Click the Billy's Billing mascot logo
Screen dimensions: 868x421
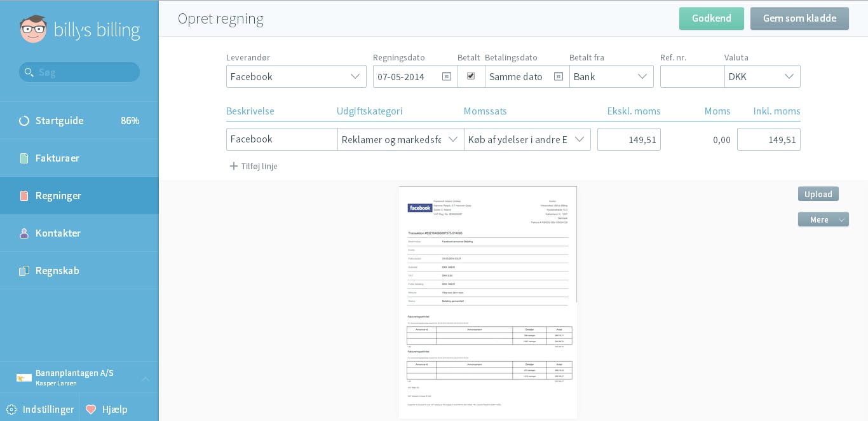click(x=33, y=29)
